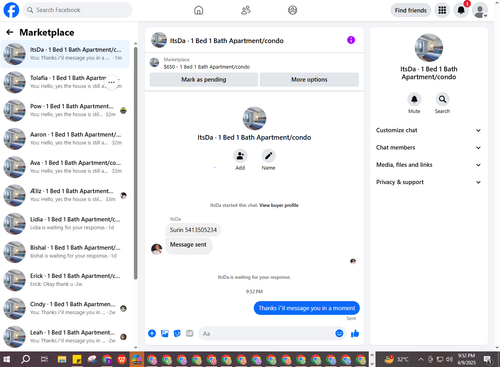Open View buyer profile link
The height and width of the screenshot is (367, 500).
click(x=279, y=205)
